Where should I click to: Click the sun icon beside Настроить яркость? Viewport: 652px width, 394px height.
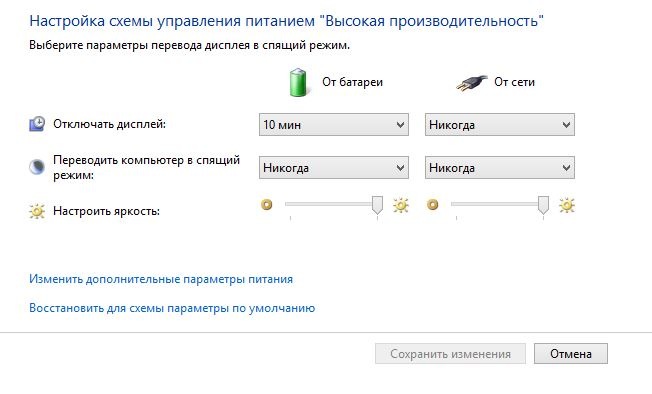point(37,211)
